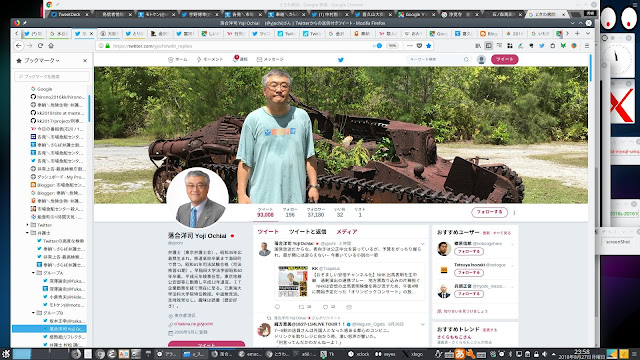Image resolution: width=640 pixels, height=360 pixels.
Task: Open list all tabs dropdown
Action: 588,33
